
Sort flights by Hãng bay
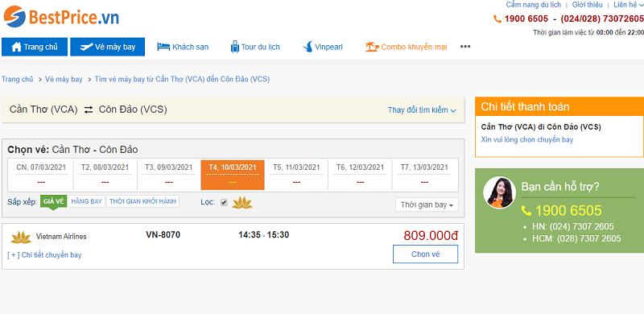87,201
